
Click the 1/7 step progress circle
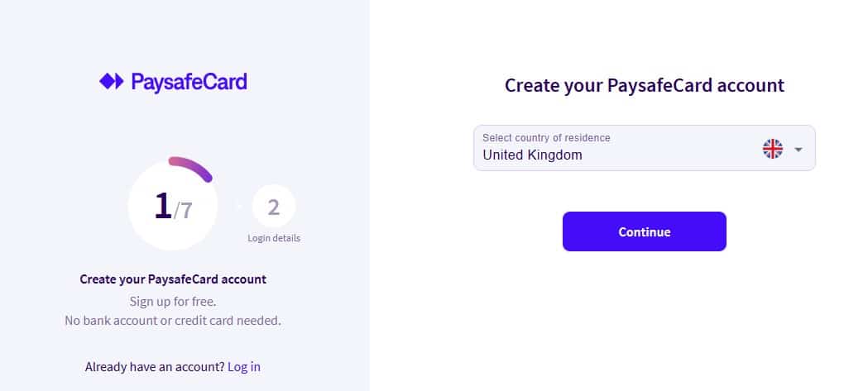tap(173, 207)
